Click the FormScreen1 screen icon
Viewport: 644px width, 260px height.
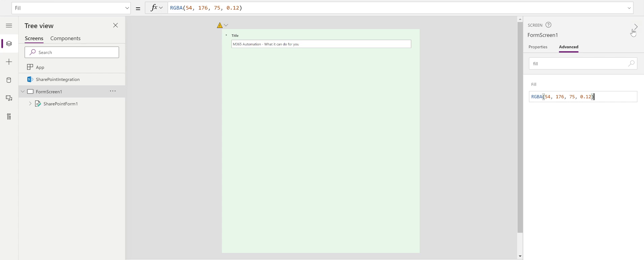point(30,91)
